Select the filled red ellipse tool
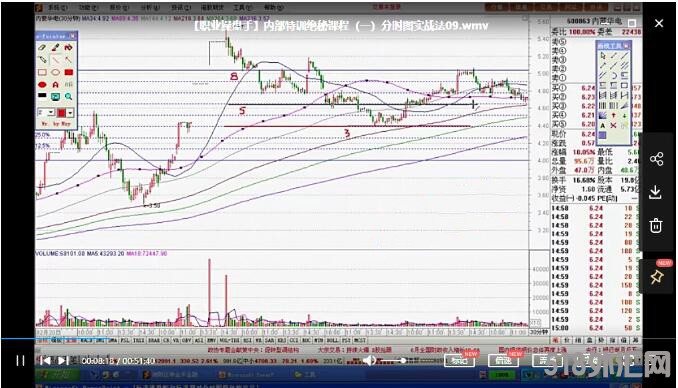Viewport: 678px width, 388px height. click(42, 84)
